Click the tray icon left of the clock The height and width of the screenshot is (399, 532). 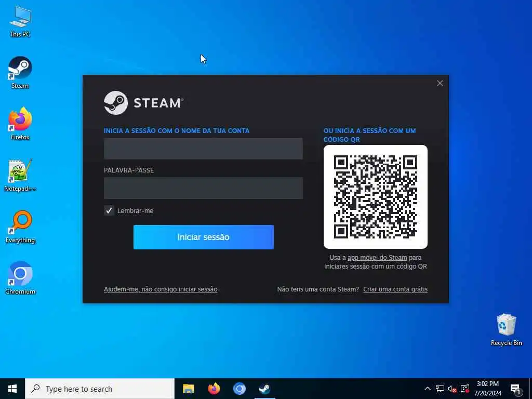click(x=465, y=389)
